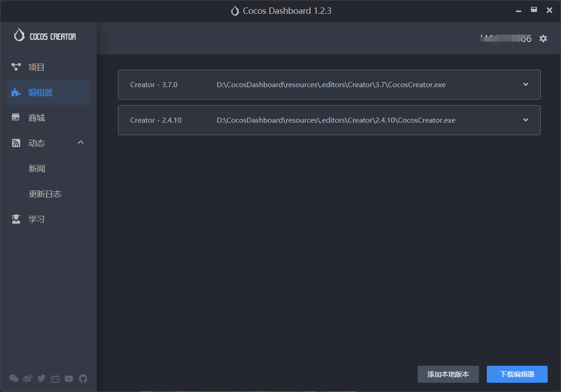This screenshot has width=561, height=392.
Task: Open the GitHub icon
Action: coord(83,379)
